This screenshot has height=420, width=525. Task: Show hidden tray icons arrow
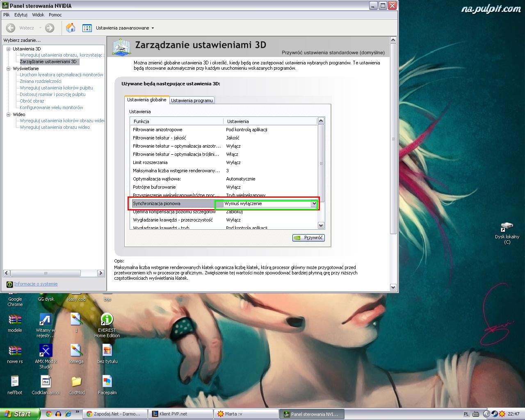[486, 414]
